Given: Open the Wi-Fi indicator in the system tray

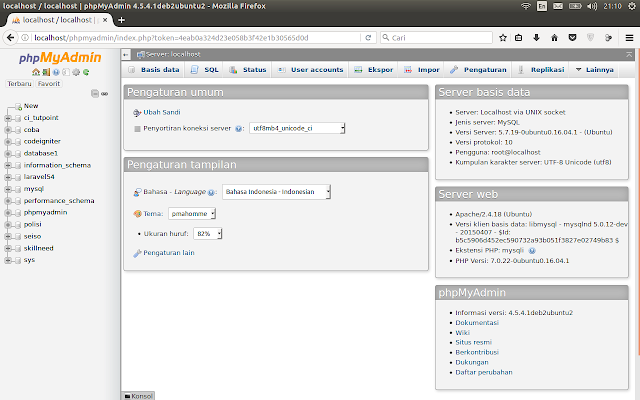Looking at the screenshot, I should click(526, 6).
